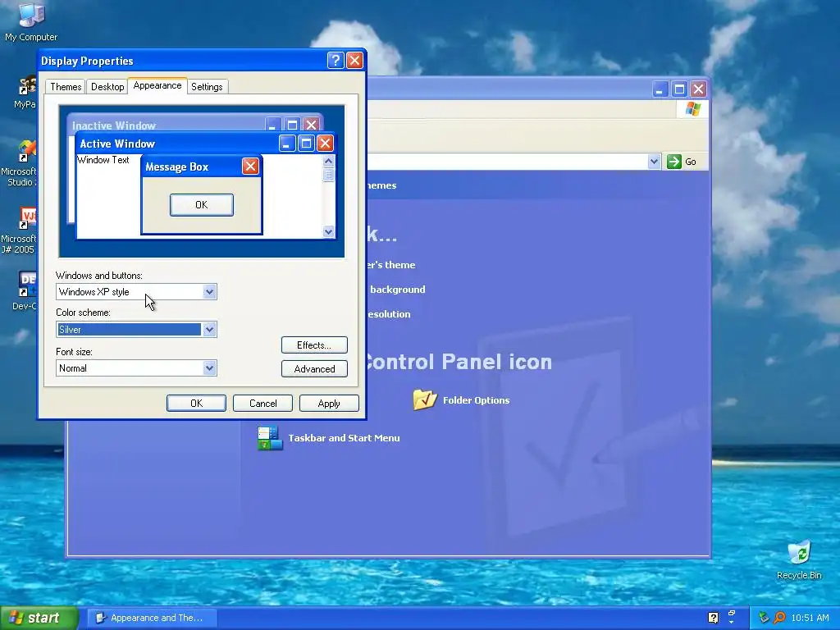The image size is (840, 630).
Task: Click the preview Message Box OK button
Action: click(202, 204)
